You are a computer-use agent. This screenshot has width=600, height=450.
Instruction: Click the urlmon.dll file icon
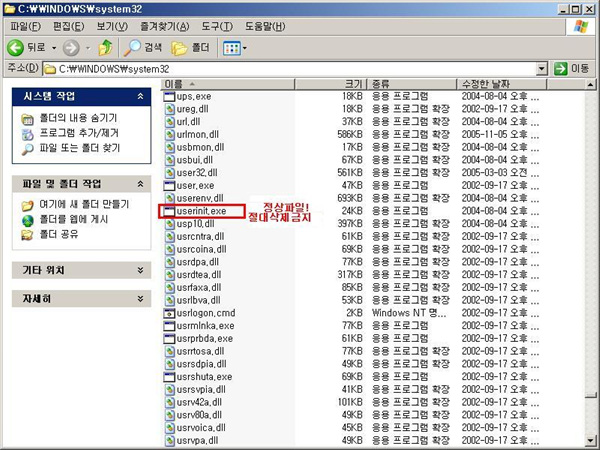(x=170, y=135)
